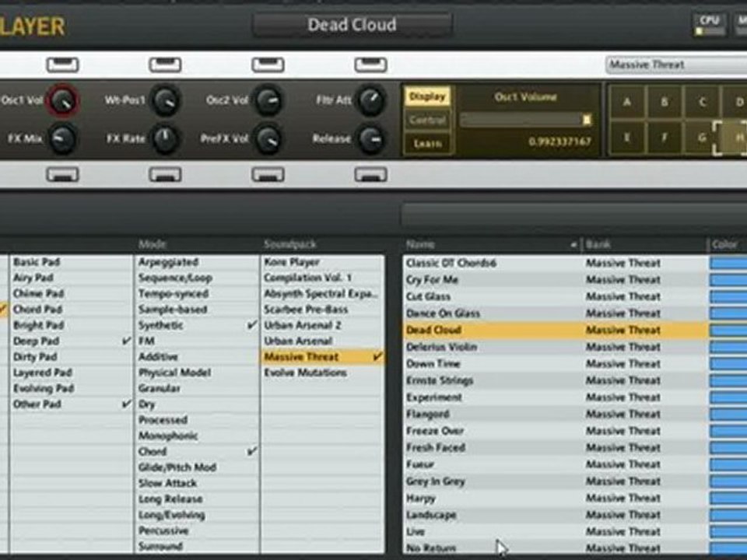
Task: Load the Freeze Over sound
Action: [x=556, y=430]
